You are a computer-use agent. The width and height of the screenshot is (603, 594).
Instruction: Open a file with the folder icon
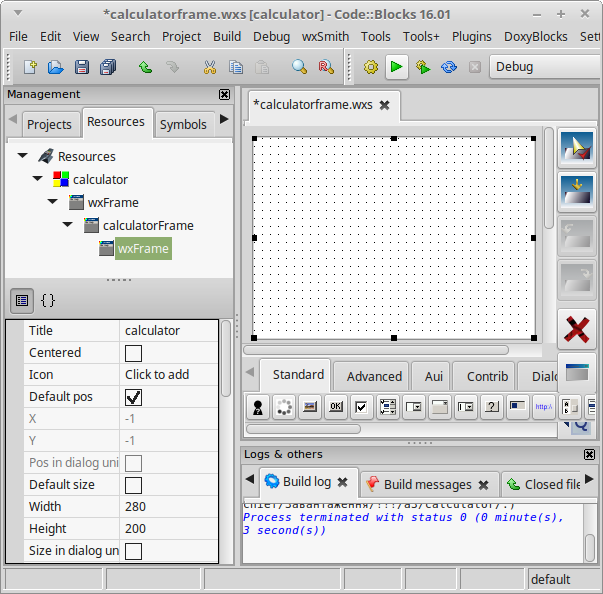[x=56, y=67]
